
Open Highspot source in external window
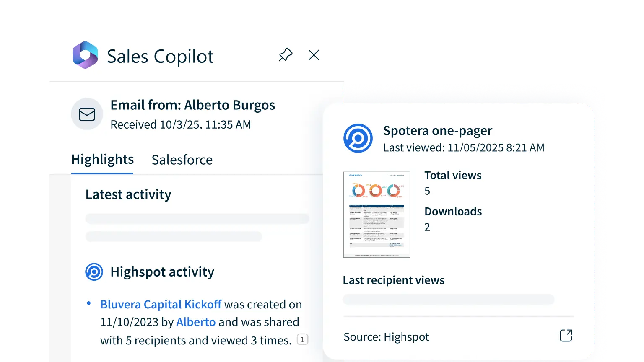(566, 336)
